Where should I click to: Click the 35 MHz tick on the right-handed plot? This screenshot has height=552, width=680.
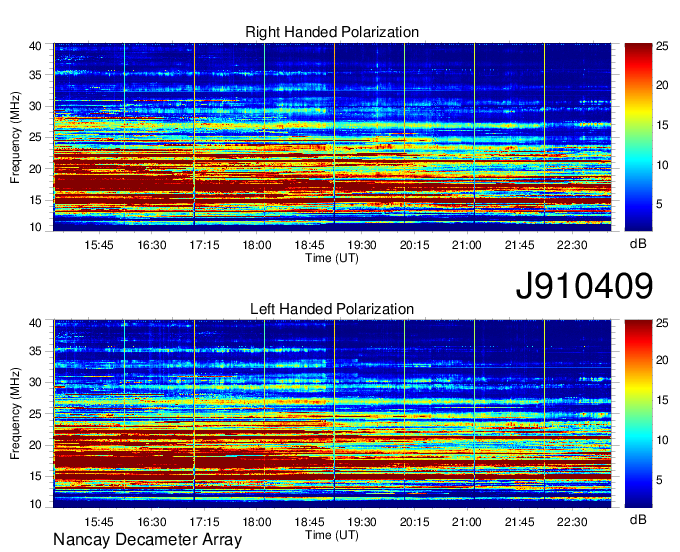(x=35, y=75)
